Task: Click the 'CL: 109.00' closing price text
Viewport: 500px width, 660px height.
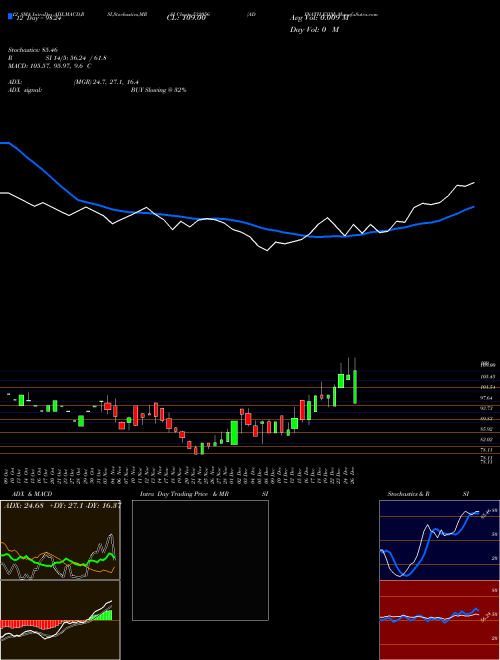Action: coord(186,18)
